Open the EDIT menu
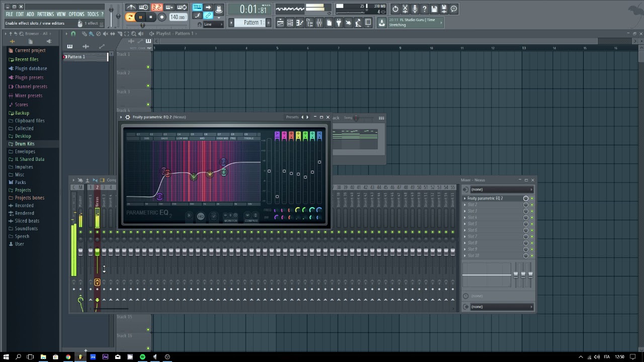 tap(20, 14)
